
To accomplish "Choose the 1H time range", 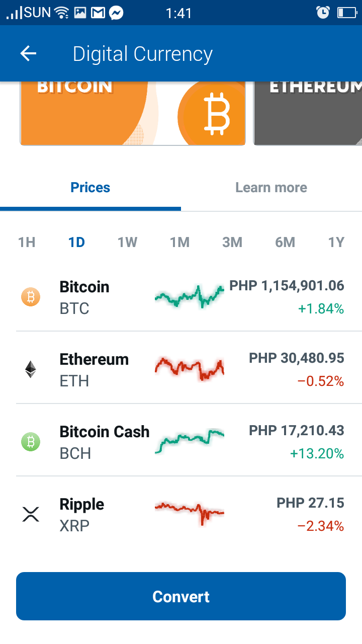I will (27, 243).
